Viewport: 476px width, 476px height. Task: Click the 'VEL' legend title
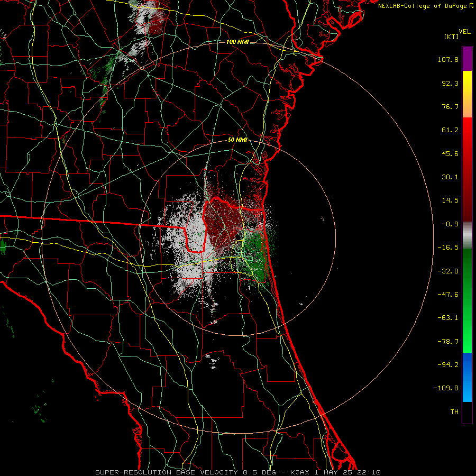click(464, 32)
